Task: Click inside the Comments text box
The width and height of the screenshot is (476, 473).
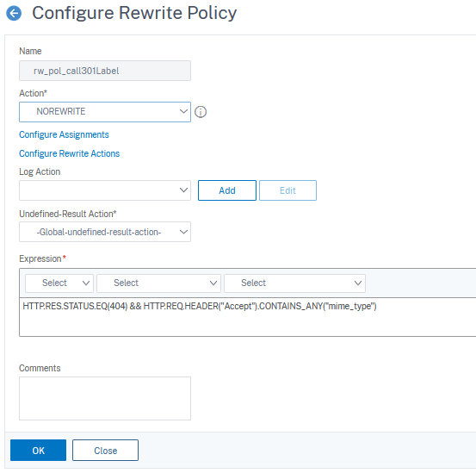Action: point(105,399)
